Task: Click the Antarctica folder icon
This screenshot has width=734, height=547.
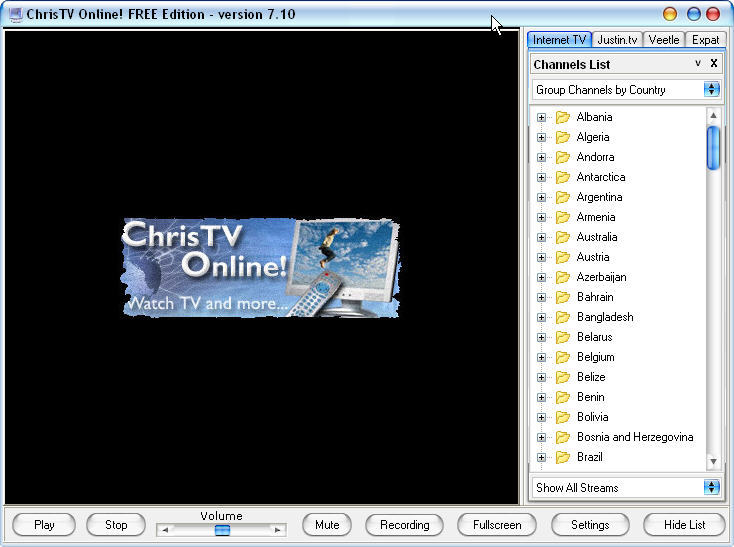Action: click(563, 177)
